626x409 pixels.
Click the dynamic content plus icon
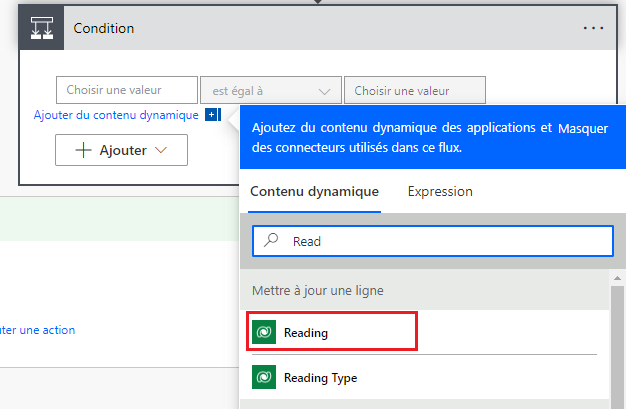click(x=213, y=115)
